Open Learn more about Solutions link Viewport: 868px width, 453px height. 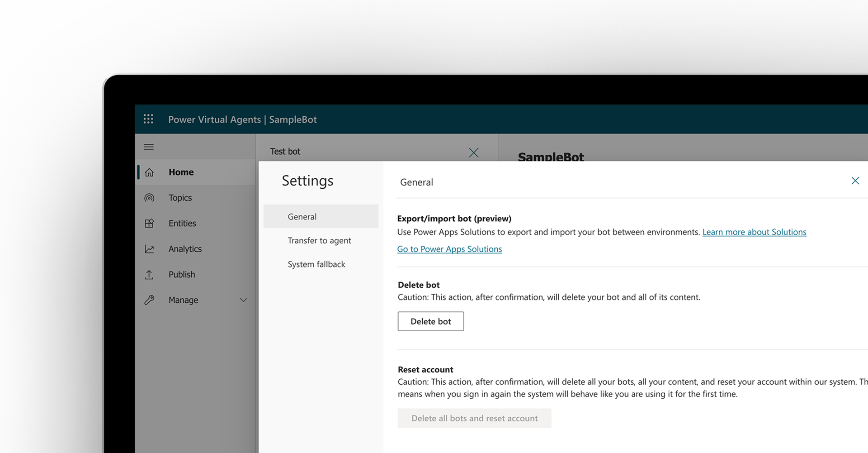[x=754, y=232]
